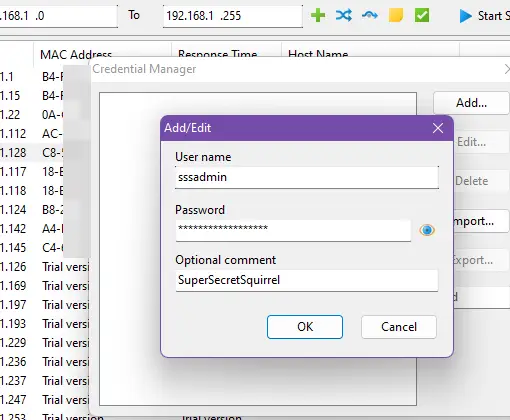Viewport: 510px width, 420px height.
Task: Click the Optional comment field
Action: [307, 280]
